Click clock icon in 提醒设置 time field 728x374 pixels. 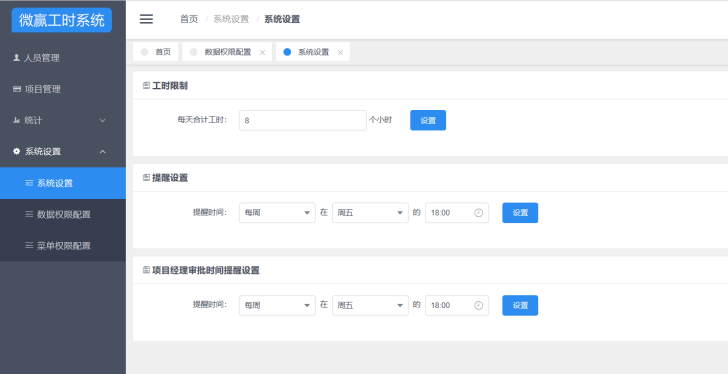click(x=478, y=213)
